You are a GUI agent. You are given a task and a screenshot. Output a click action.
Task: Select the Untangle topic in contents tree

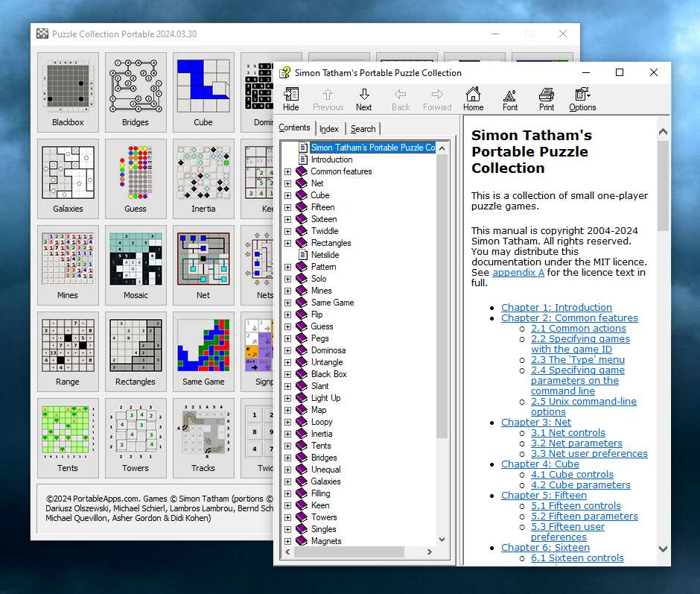click(327, 362)
